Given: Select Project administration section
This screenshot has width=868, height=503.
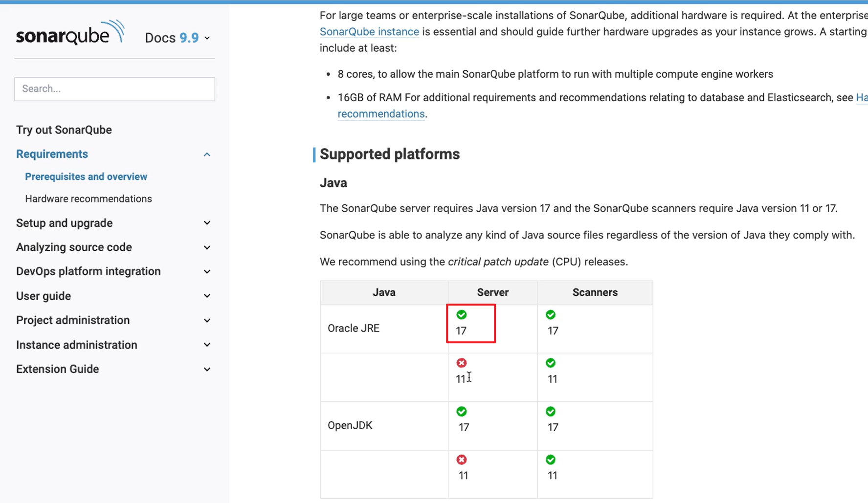Looking at the screenshot, I should coord(73,320).
